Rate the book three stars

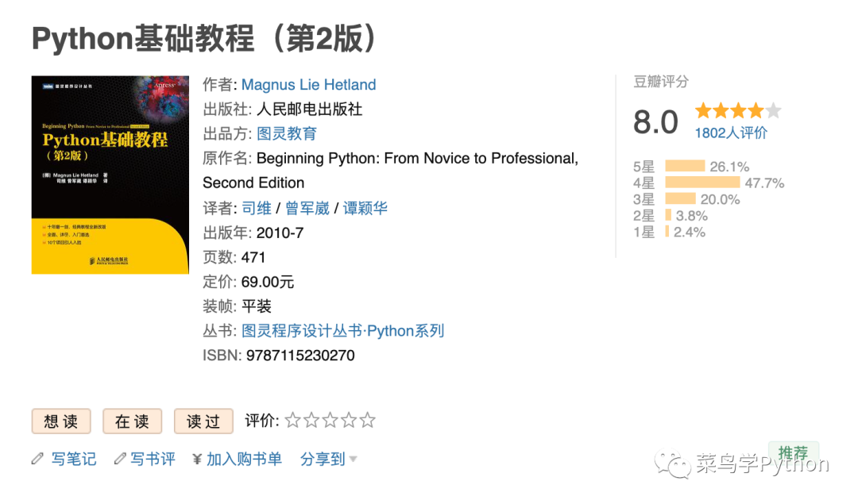(330, 421)
